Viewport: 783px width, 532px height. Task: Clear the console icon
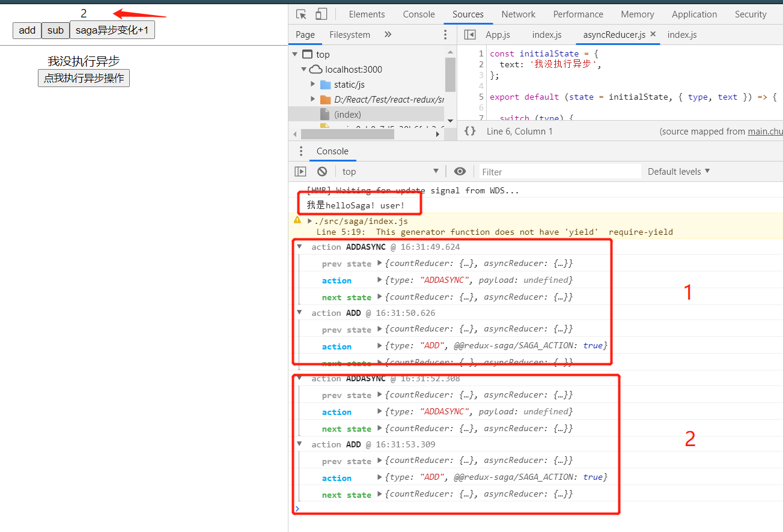pyautogui.click(x=322, y=172)
